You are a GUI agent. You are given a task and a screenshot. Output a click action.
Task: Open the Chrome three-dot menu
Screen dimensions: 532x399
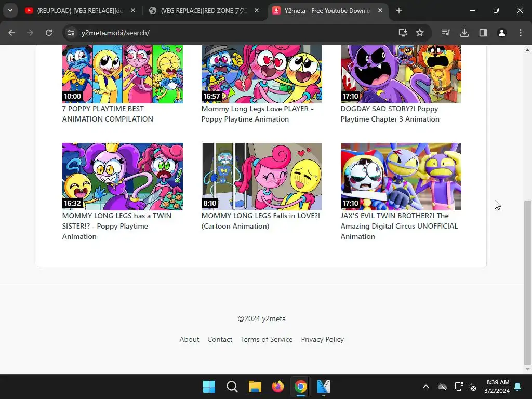click(x=521, y=33)
